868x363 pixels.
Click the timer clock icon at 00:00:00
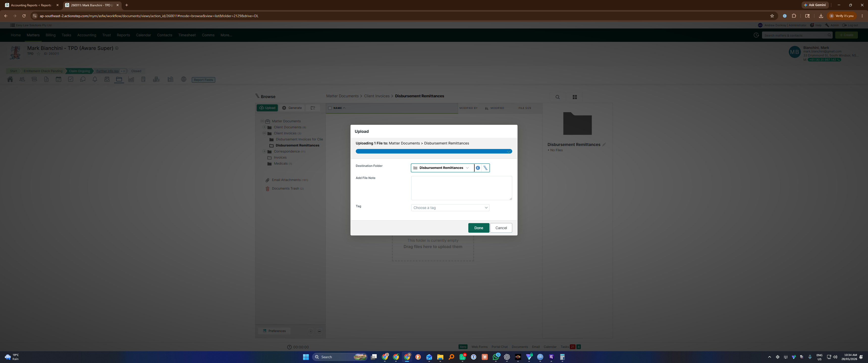(x=289, y=347)
